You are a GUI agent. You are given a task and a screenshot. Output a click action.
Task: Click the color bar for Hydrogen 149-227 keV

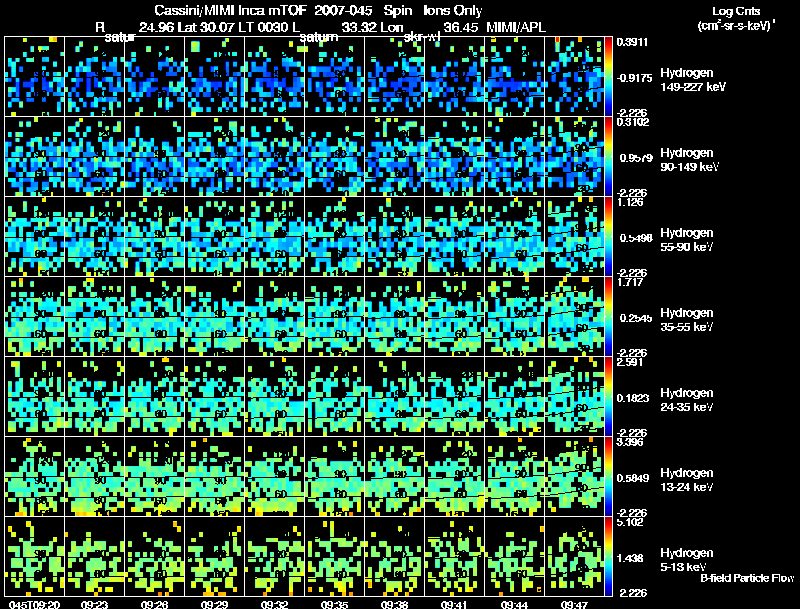point(608,77)
